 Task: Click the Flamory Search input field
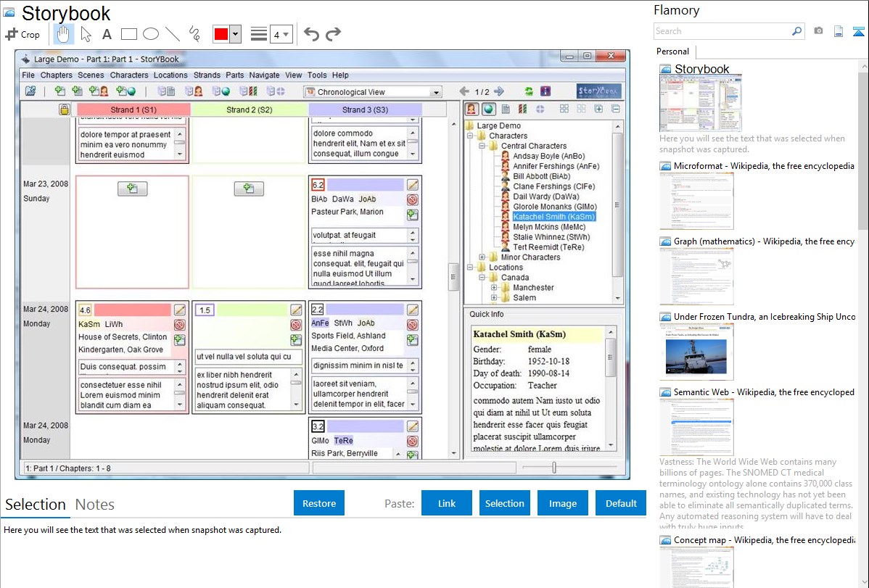(x=722, y=31)
